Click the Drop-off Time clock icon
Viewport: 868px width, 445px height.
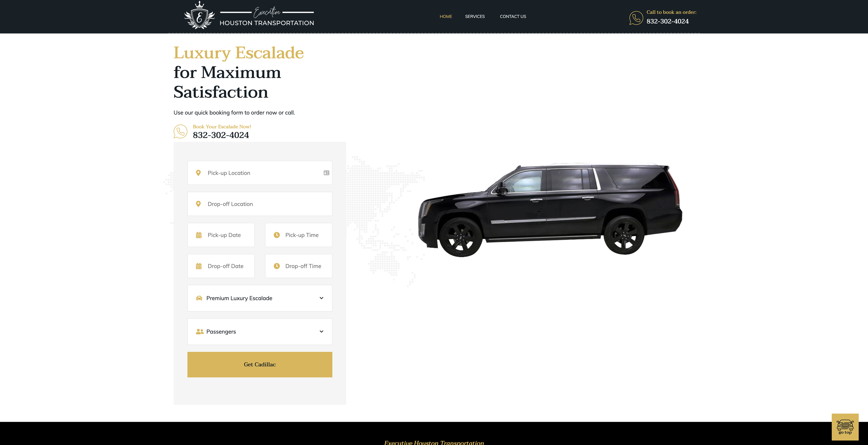point(277,266)
